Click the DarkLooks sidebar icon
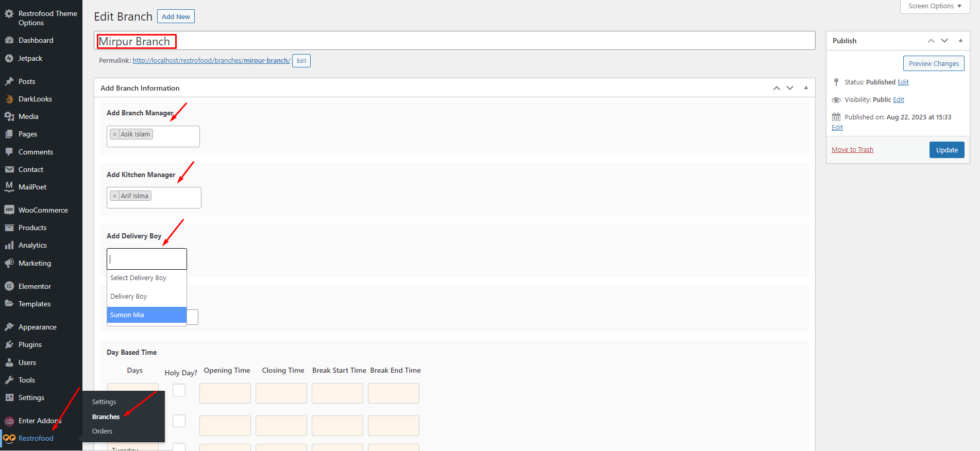 tap(9, 99)
